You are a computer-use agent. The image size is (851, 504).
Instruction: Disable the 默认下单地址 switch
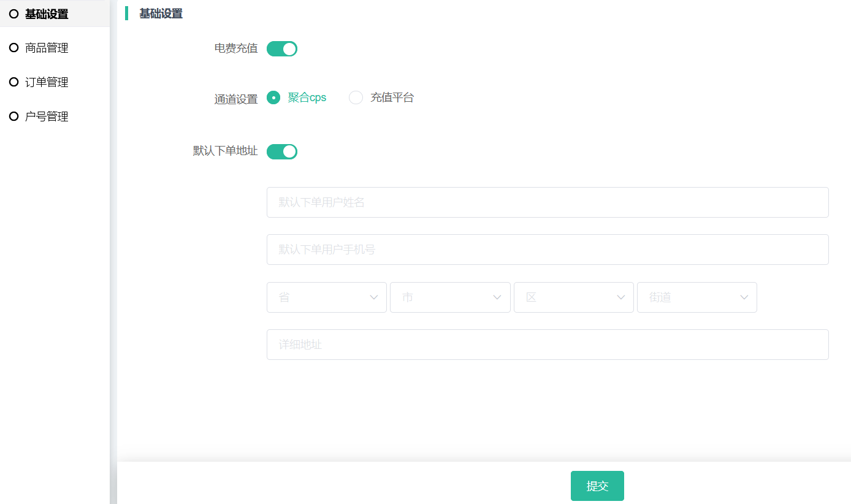(x=282, y=151)
